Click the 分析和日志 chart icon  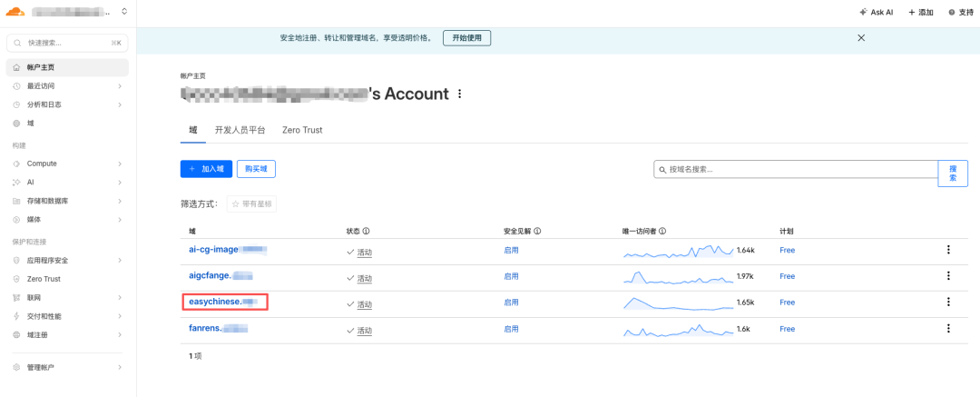[x=16, y=104]
